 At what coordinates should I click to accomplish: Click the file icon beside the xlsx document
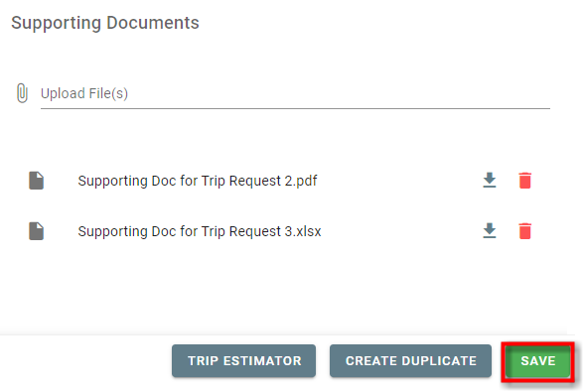37,231
